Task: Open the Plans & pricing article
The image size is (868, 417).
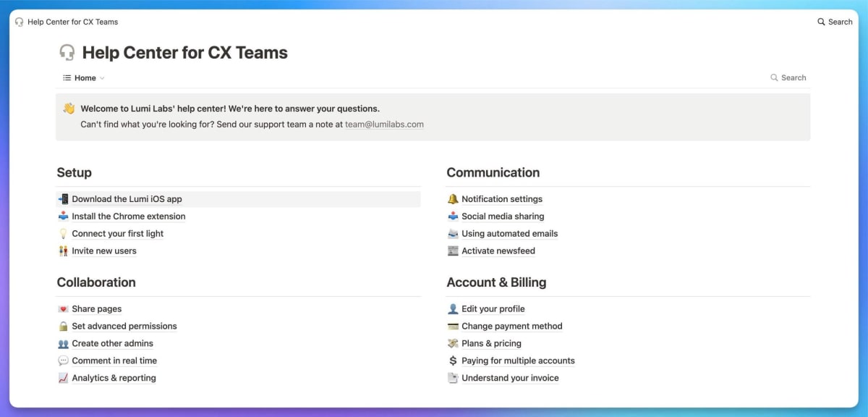Action: pyautogui.click(x=491, y=344)
